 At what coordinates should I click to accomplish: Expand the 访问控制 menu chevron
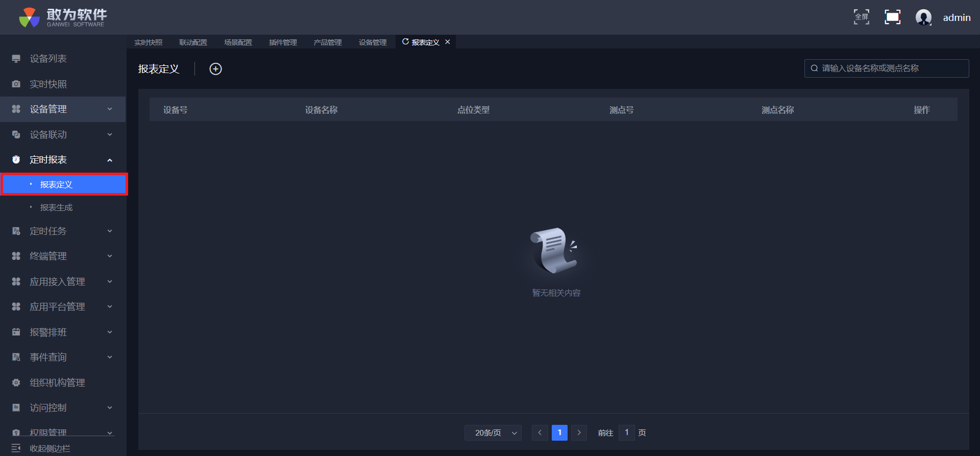pyautogui.click(x=110, y=407)
